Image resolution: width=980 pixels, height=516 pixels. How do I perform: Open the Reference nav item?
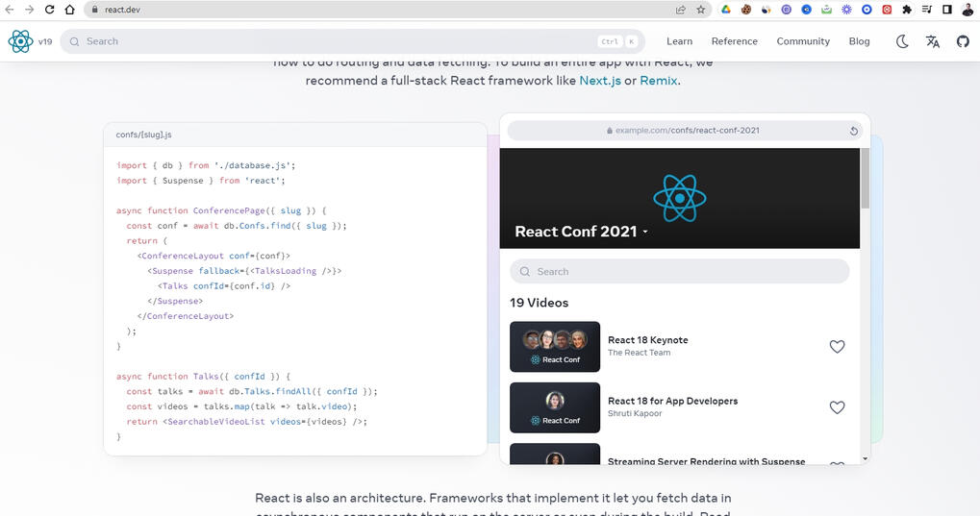tap(735, 41)
